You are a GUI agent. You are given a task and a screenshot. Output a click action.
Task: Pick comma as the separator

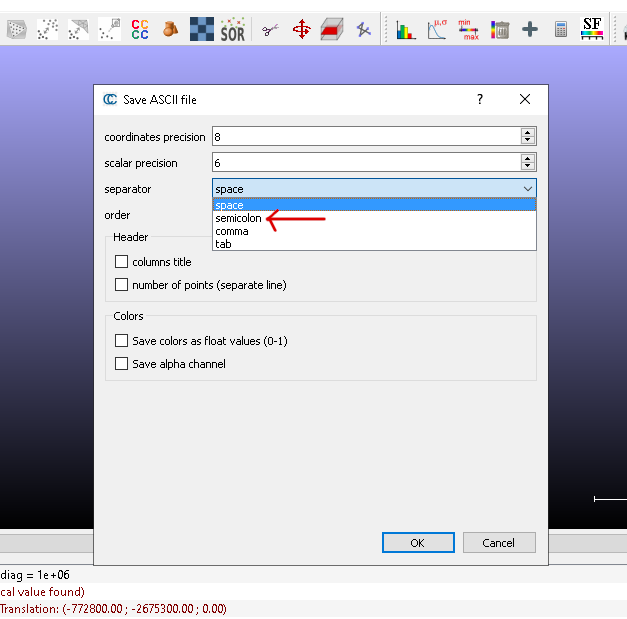[232, 231]
